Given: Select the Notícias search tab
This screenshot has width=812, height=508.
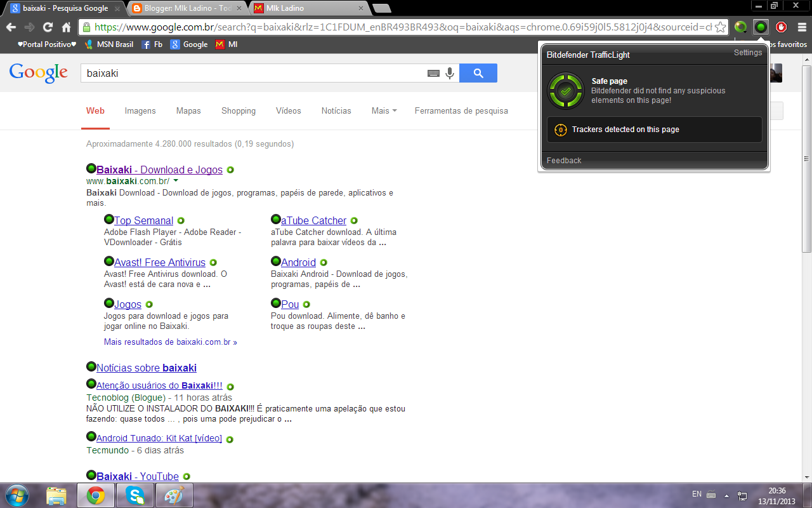Looking at the screenshot, I should click(x=336, y=110).
